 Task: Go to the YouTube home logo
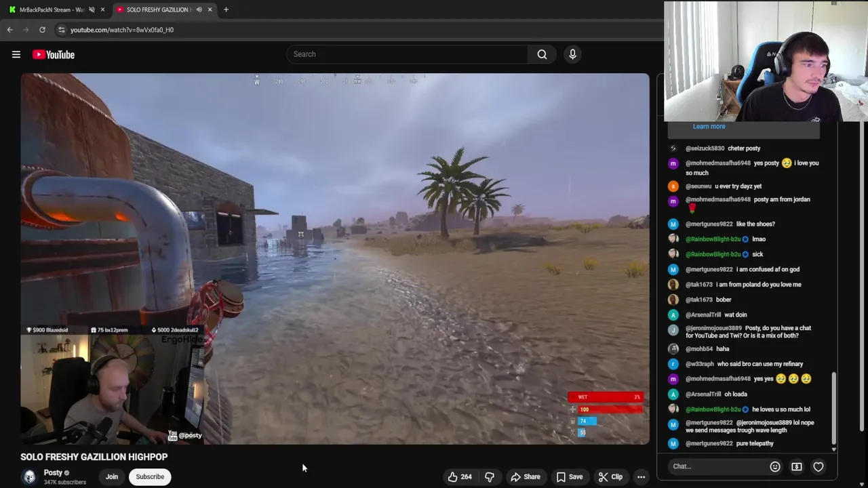click(x=54, y=54)
